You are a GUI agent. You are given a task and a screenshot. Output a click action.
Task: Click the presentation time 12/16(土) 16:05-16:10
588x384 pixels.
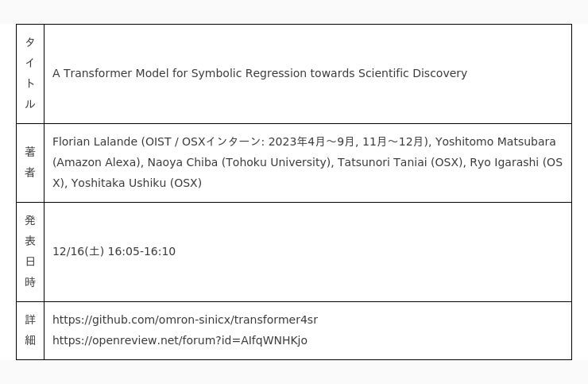[114, 251]
